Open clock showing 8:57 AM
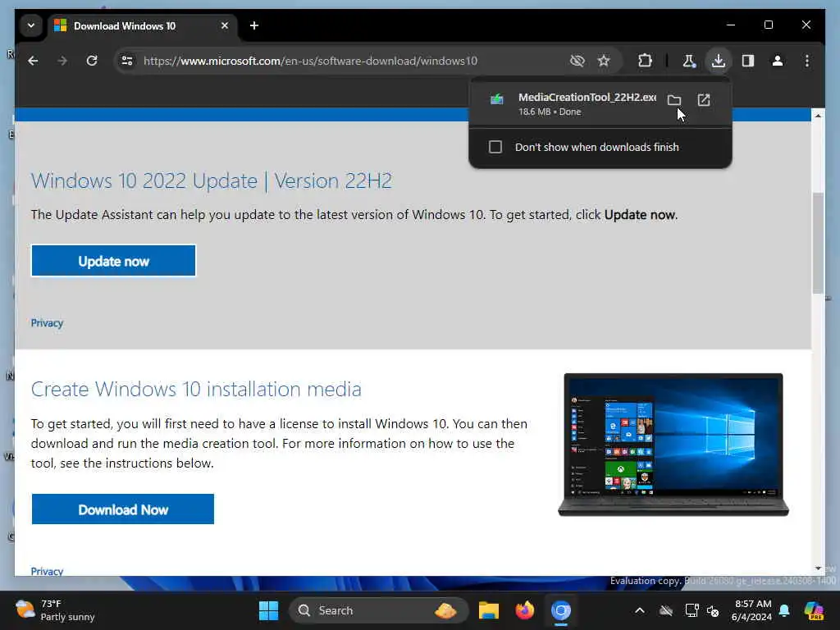This screenshot has height=630, width=840. click(x=751, y=610)
